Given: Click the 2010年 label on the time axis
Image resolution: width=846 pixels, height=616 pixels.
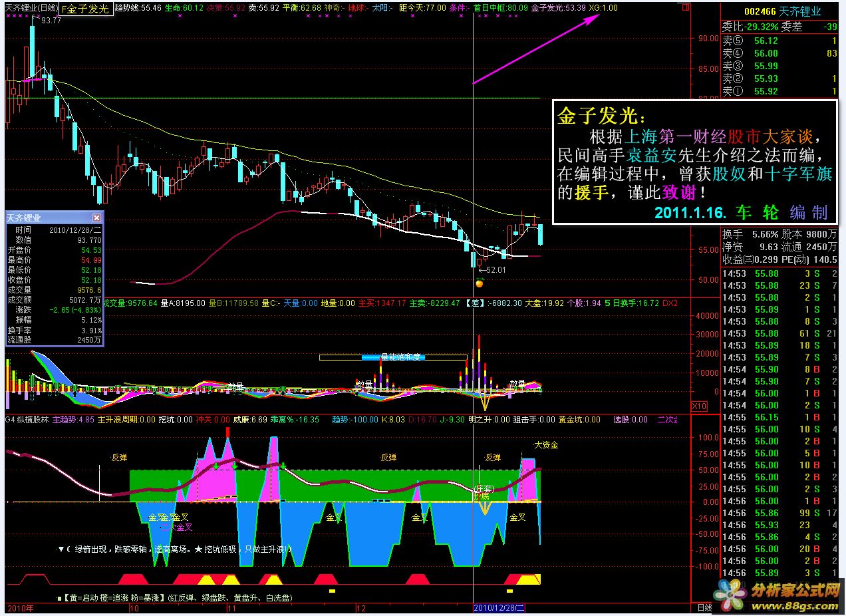Looking at the screenshot, I should [x=20, y=608].
